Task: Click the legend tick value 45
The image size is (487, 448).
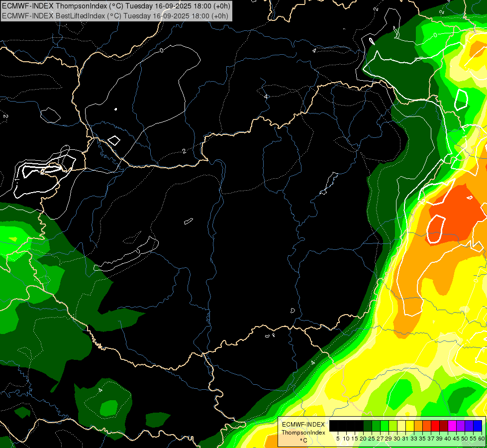Action: pos(456,439)
